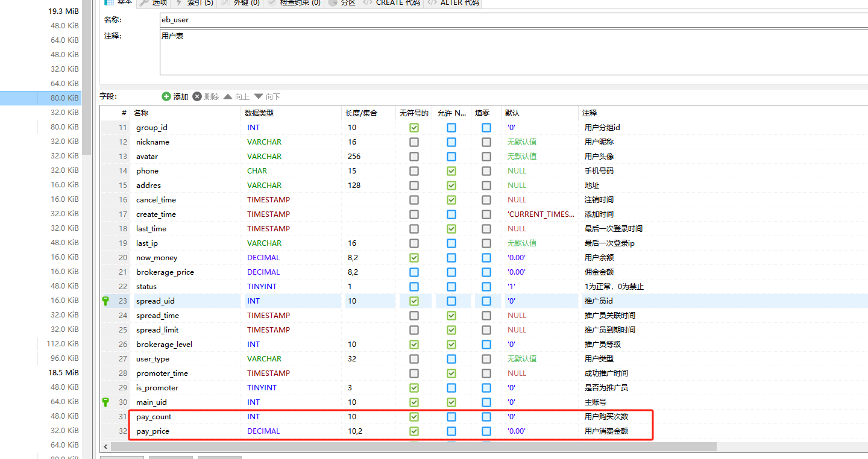Viewport: 868px width, 459px height.
Task: Switch to the 分区 tab
Action: pos(342,3)
